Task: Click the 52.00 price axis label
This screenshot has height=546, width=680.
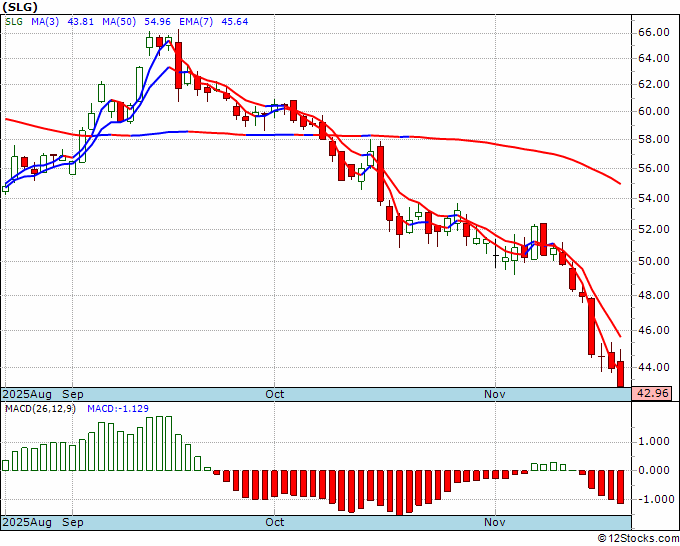Action: point(653,229)
